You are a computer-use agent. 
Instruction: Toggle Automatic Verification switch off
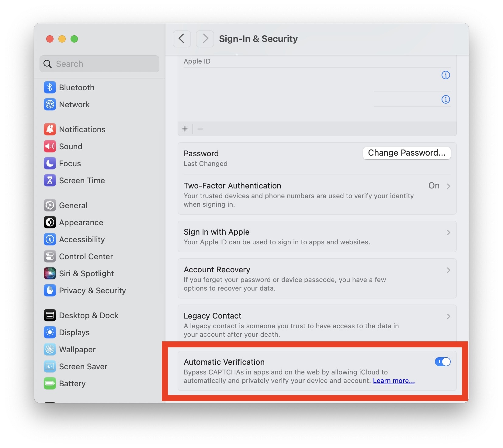tap(442, 362)
